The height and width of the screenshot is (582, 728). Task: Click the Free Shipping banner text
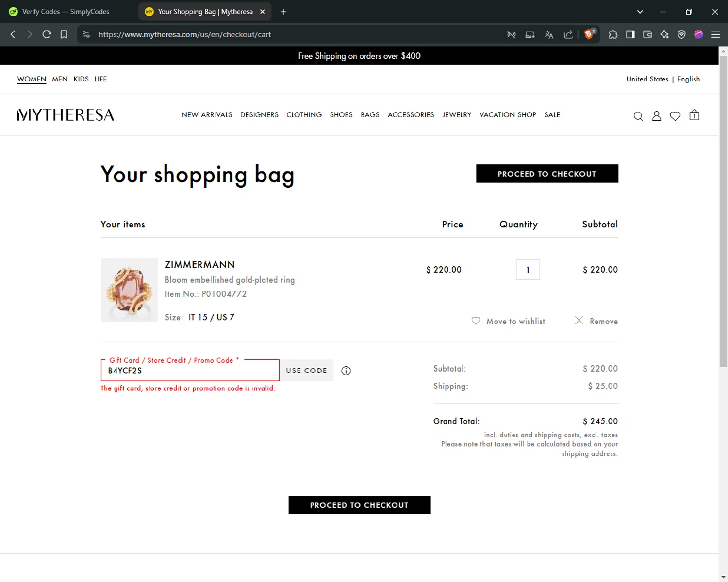pos(359,56)
